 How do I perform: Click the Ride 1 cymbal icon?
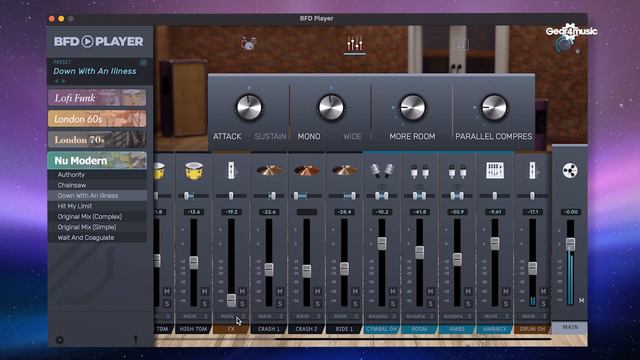pos(344,170)
